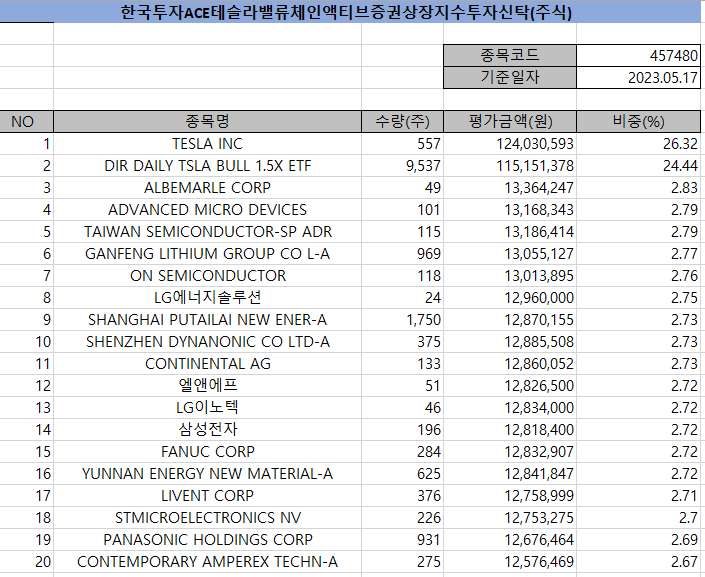Select the 삼성전자 cell
The width and height of the screenshot is (705, 577).
coord(207,430)
